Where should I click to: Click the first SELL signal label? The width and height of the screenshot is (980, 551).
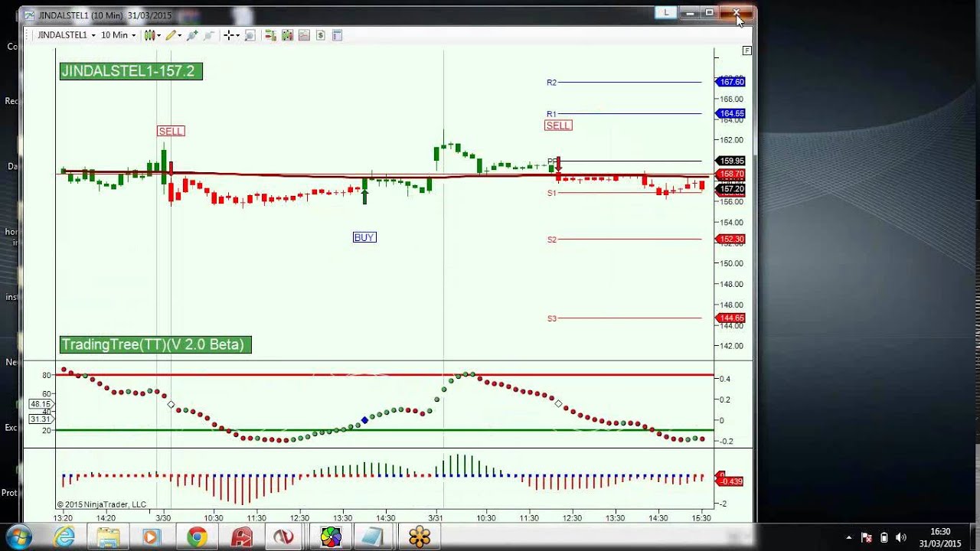171,131
